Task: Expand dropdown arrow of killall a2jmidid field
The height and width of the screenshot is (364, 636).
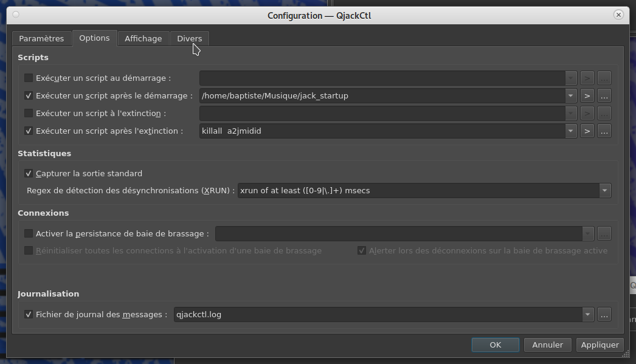Action: [571, 131]
